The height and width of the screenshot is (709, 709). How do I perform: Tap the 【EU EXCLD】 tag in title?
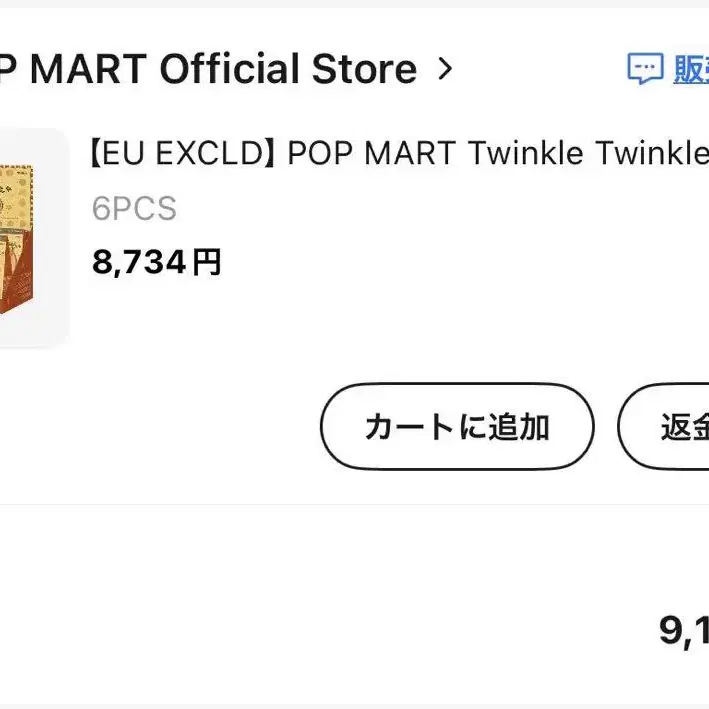point(182,154)
